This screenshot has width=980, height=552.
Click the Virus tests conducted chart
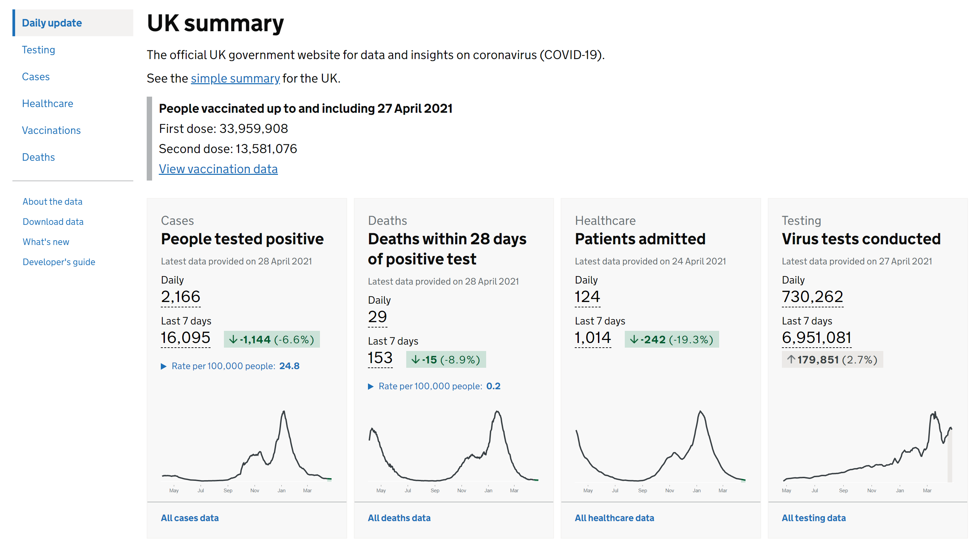[x=868, y=449]
